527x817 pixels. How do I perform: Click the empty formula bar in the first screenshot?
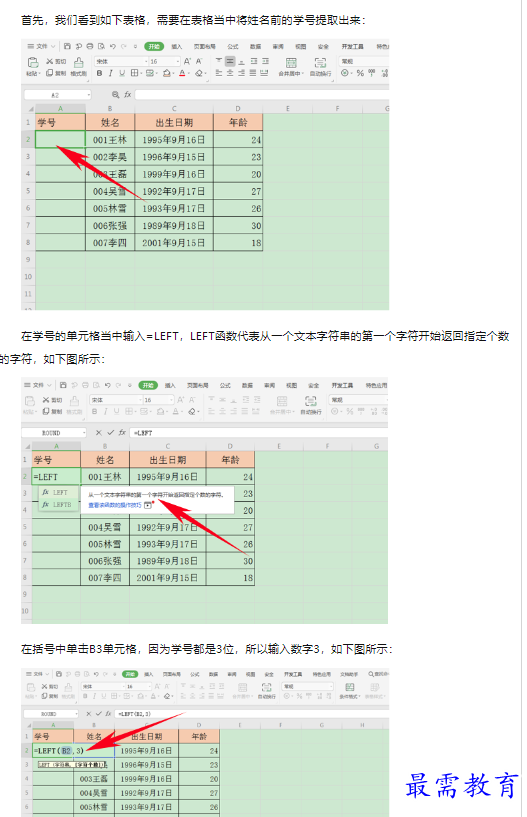click(x=262, y=94)
